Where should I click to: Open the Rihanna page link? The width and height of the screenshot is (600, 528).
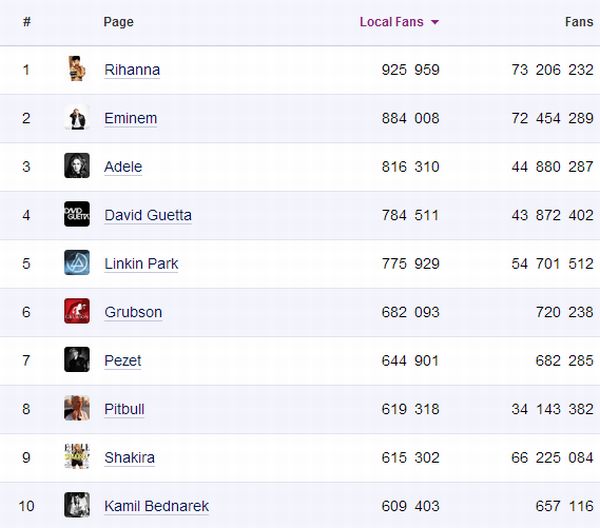[132, 70]
